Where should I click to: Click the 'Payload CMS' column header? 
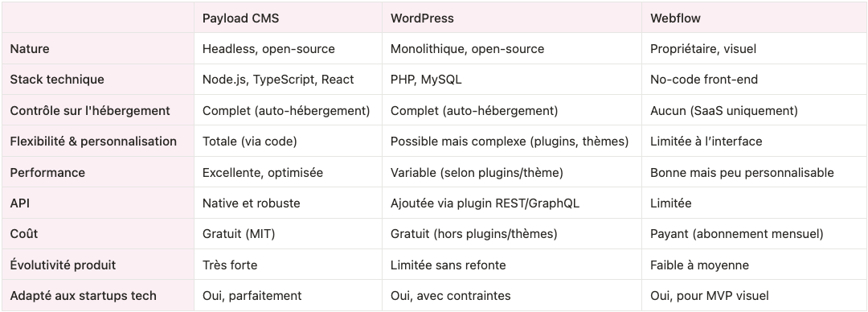tap(288, 18)
